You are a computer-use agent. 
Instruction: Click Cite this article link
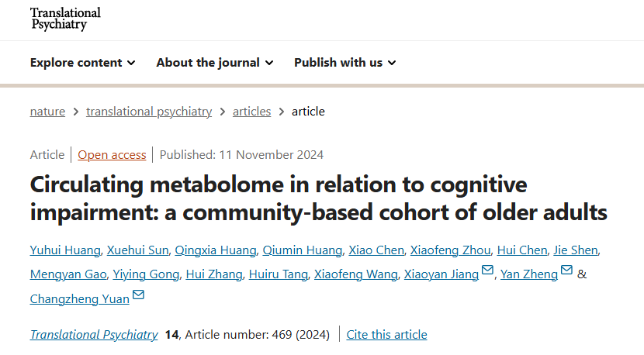pyautogui.click(x=386, y=335)
